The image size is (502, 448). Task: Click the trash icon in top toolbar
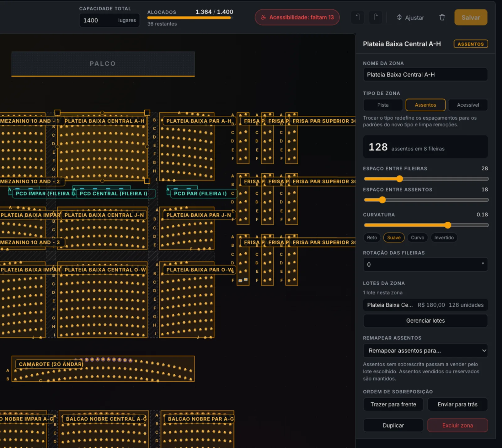[442, 18]
